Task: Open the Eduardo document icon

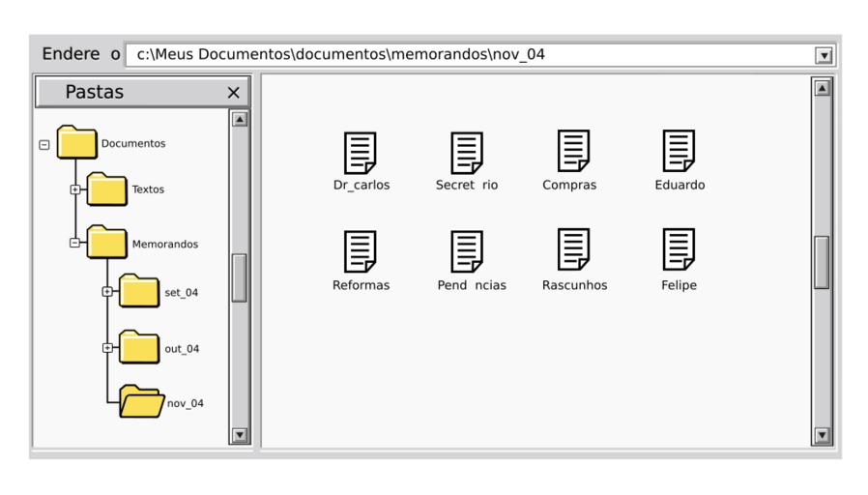Action: (x=679, y=152)
